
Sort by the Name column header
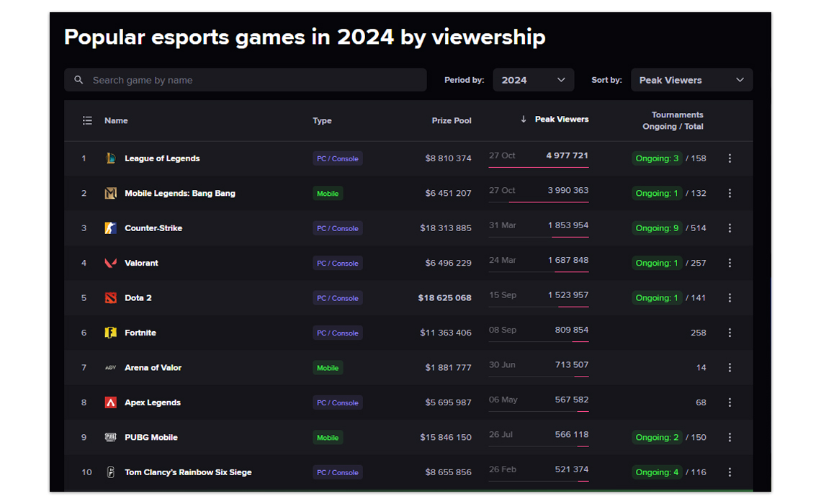tap(116, 120)
